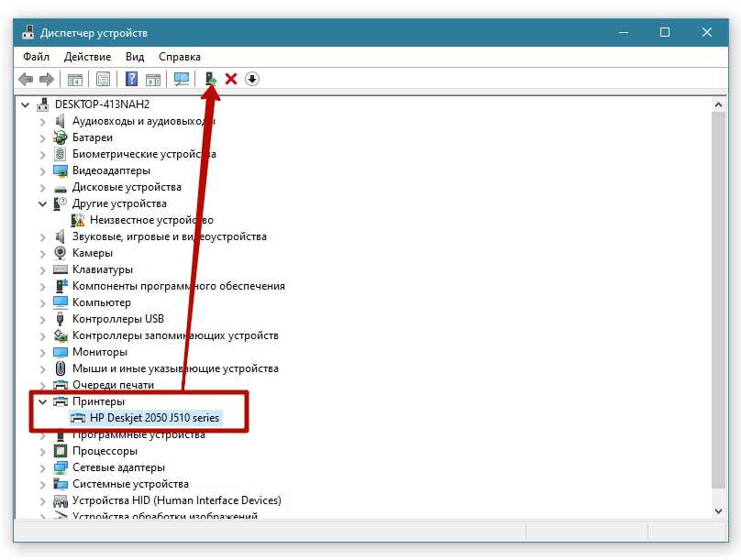The width and height of the screenshot is (741, 560).
Task: Open the Справка menu
Action: click(179, 57)
